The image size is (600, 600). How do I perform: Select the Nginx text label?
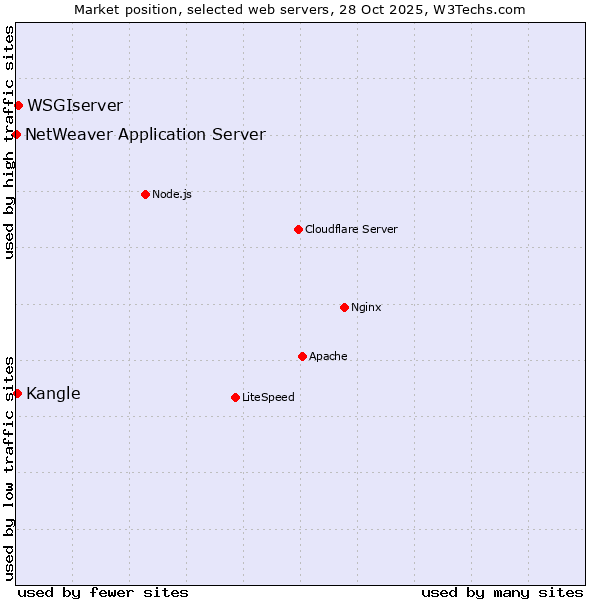[366, 307]
